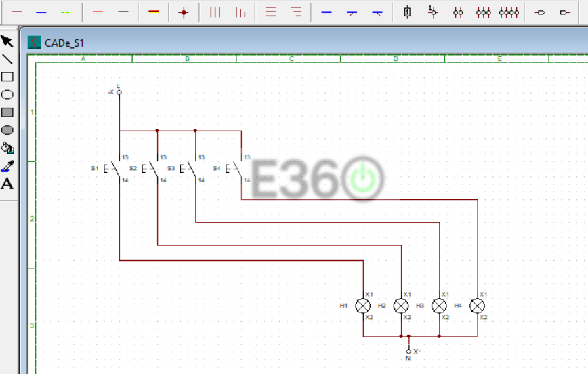588x374 pixels.
Task: Select the L supply terminal at top
Action: click(119, 92)
